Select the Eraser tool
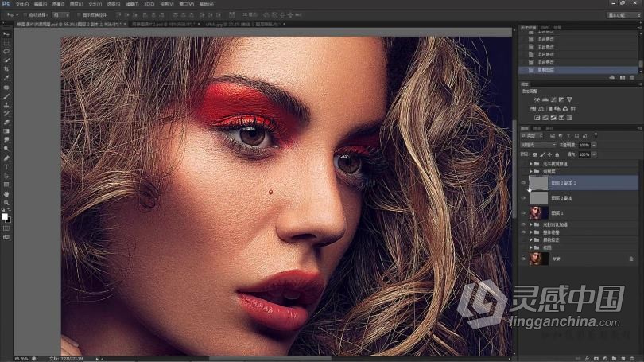 [x=6, y=123]
